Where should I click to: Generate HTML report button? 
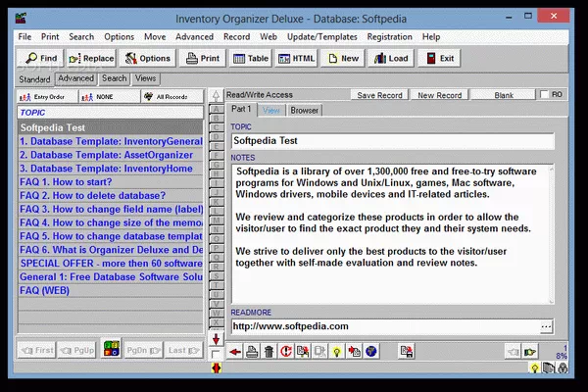[x=296, y=59]
